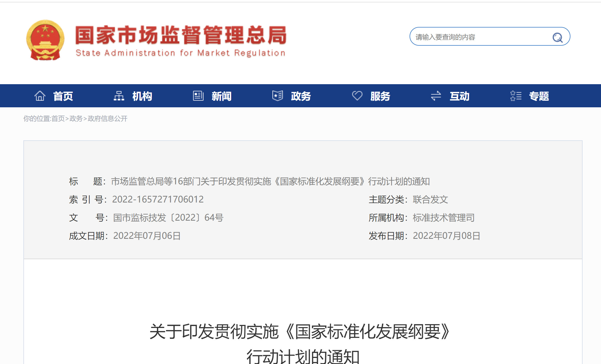Viewport: 601px width, 364px height.
Task: Click 首页 link in the breadcrumb
Action: pyautogui.click(x=58, y=119)
